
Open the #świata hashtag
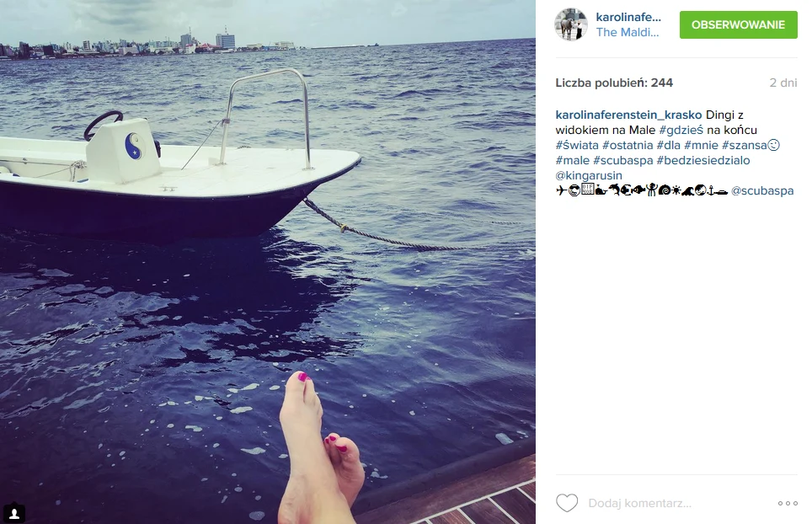tap(577, 145)
